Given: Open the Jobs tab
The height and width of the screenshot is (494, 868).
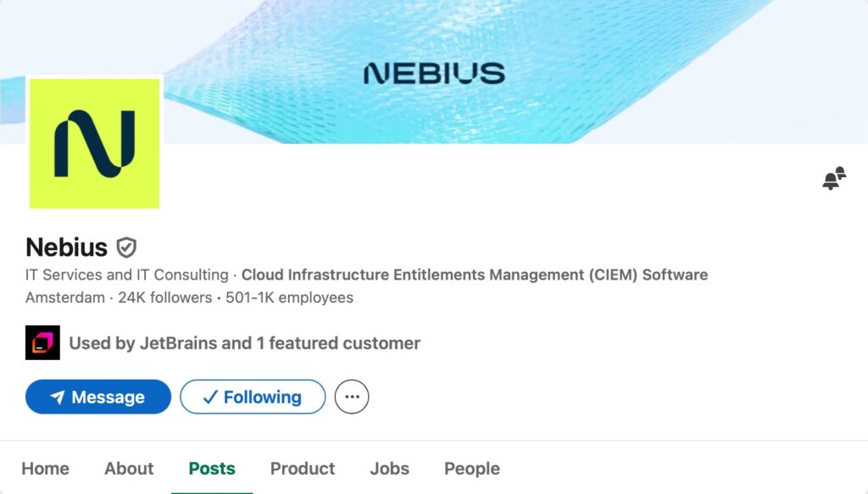Looking at the screenshot, I should click(x=389, y=469).
